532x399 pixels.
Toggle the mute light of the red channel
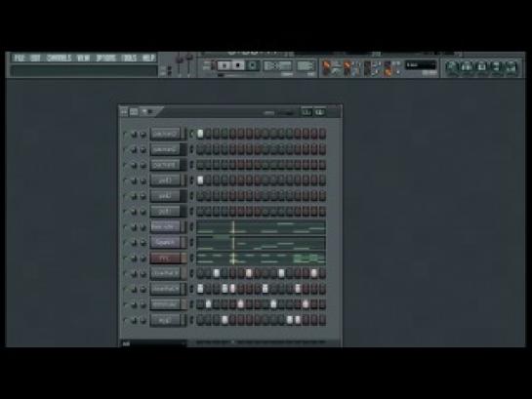[125, 259]
